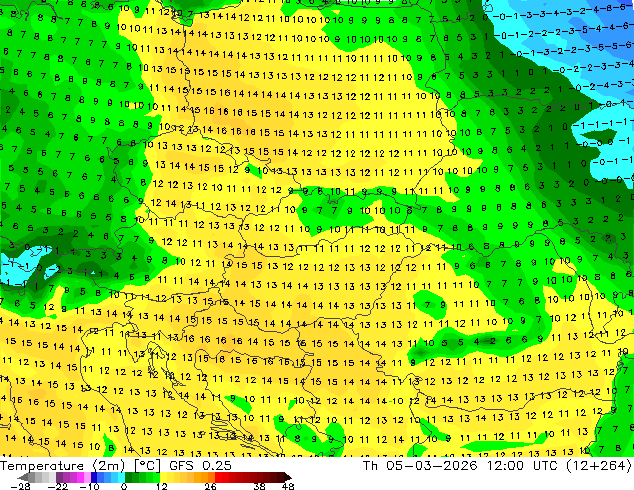
Task: Select the dark blue legend swatch at -10
Action: [94, 477]
